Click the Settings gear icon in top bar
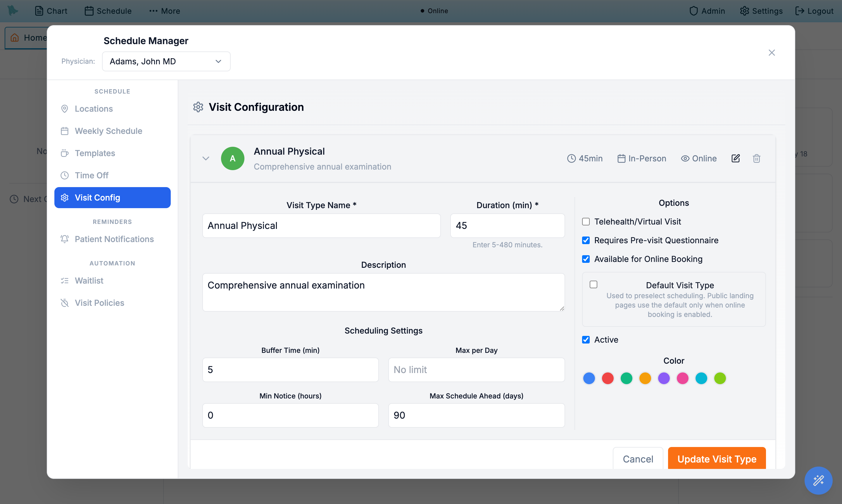Viewport: 842px width, 504px height. point(745,11)
